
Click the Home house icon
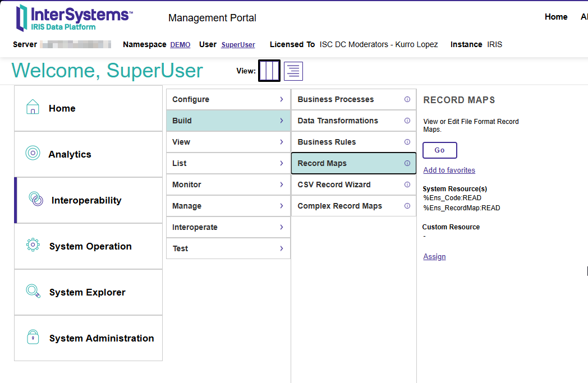(x=33, y=108)
